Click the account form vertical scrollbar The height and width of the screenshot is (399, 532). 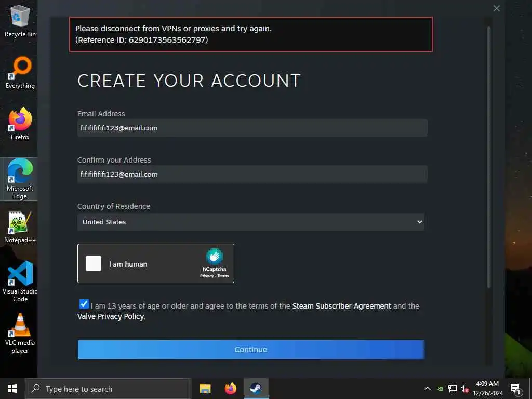pyautogui.click(x=489, y=157)
